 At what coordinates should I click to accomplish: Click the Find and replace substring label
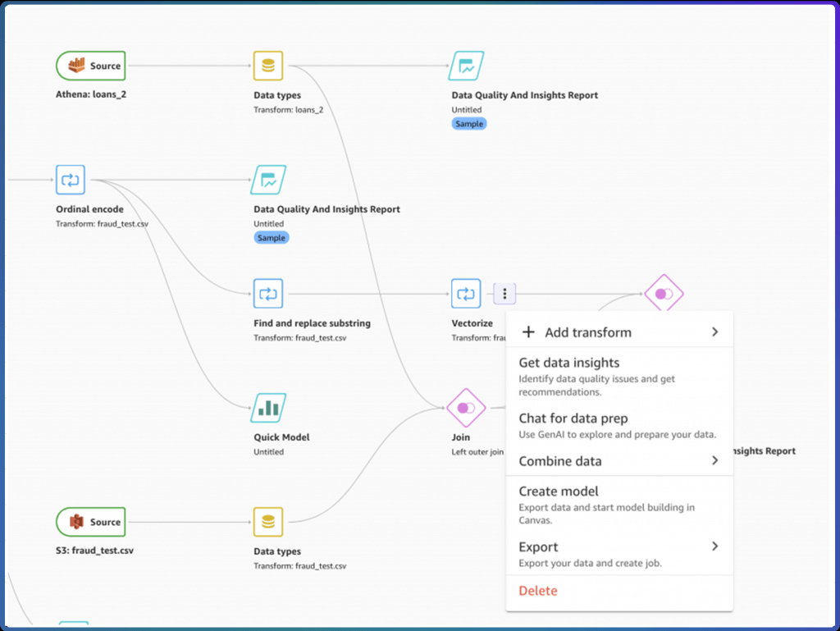[313, 323]
